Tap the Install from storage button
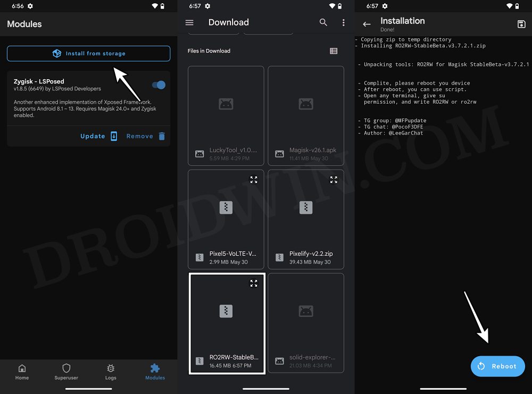The image size is (532, 394). coord(88,53)
